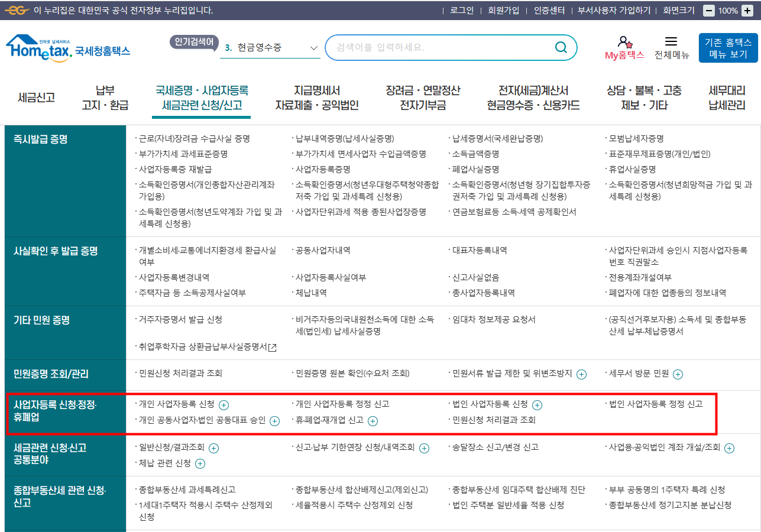Screen dimensions: 761x532
Task: Open 개인 사업자등록 정정 신고
Action: (x=342, y=404)
